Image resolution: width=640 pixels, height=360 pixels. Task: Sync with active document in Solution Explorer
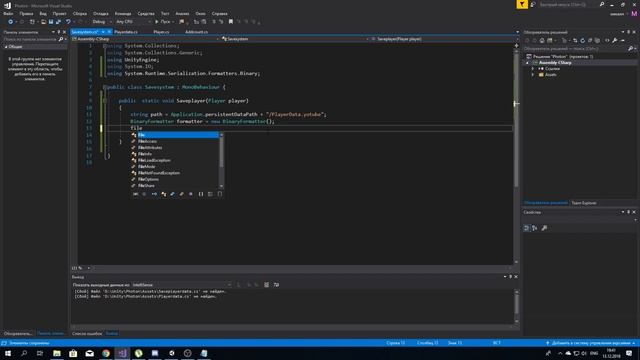pyautogui.click(x=575, y=40)
